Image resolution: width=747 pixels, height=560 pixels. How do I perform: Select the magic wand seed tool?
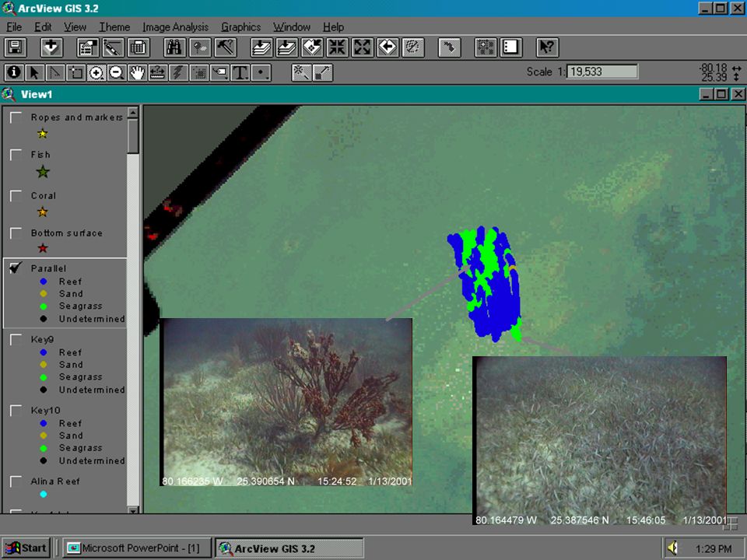tap(302, 72)
